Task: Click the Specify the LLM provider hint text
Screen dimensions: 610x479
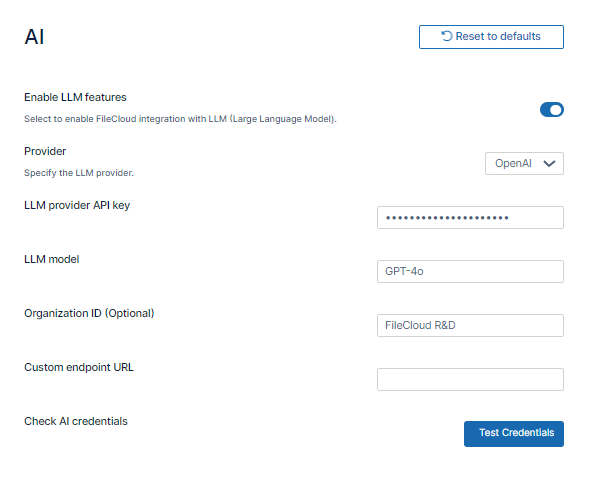Action: click(x=79, y=173)
